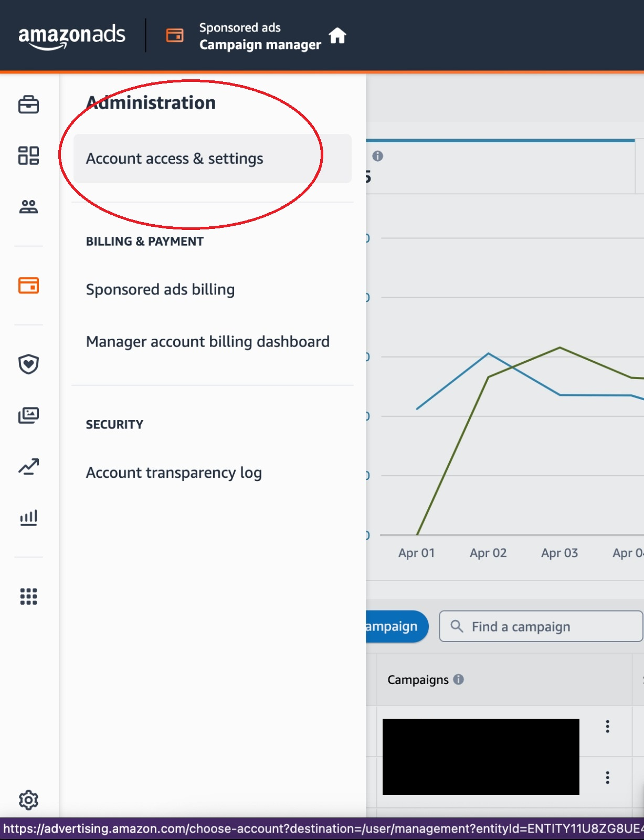Open the bar chart reports sidebar icon
This screenshot has width=644, height=840.
tap(29, 518)
